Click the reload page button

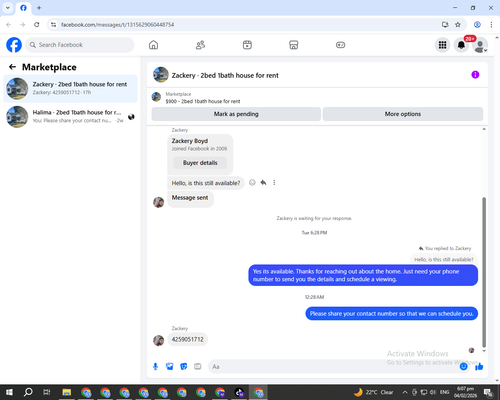(x=37, y=25)
